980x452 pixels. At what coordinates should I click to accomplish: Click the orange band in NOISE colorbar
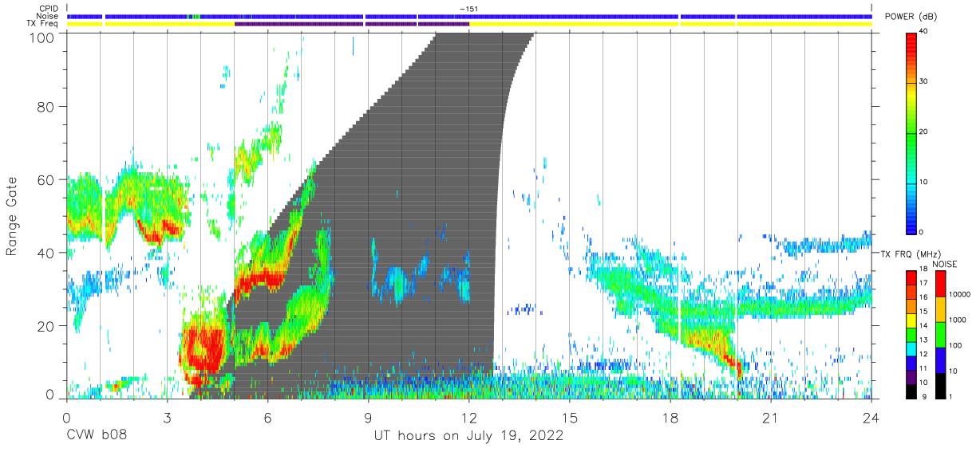point(939,309)
